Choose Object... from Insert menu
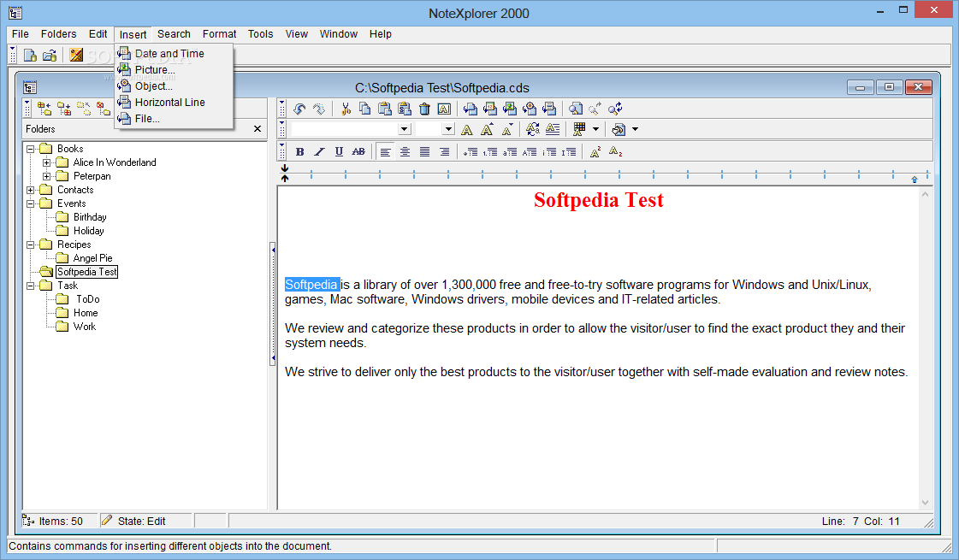The width and height of the screenshot is (959, 560). coord(174,86)
